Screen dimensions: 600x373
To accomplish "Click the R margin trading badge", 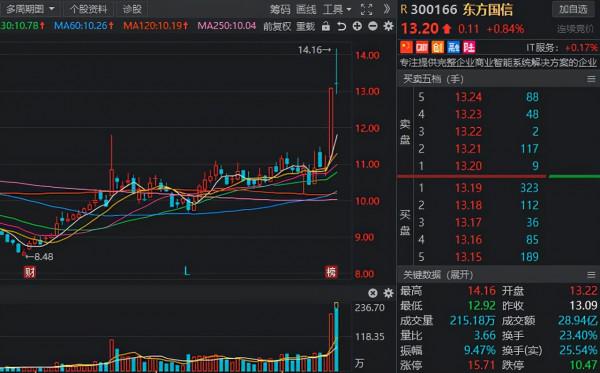I will point(404,9).
